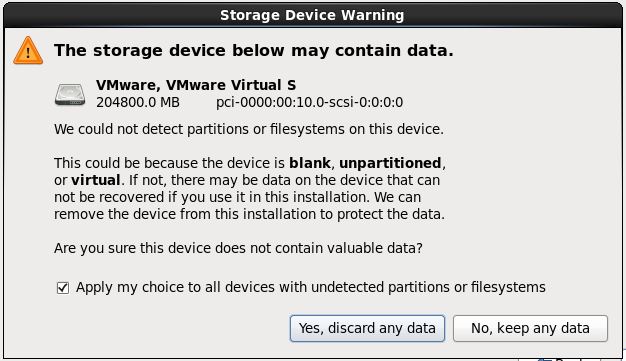
Task: Click the orange warning triangle icon
Action: pyautogui.click(x=28, y=51)
